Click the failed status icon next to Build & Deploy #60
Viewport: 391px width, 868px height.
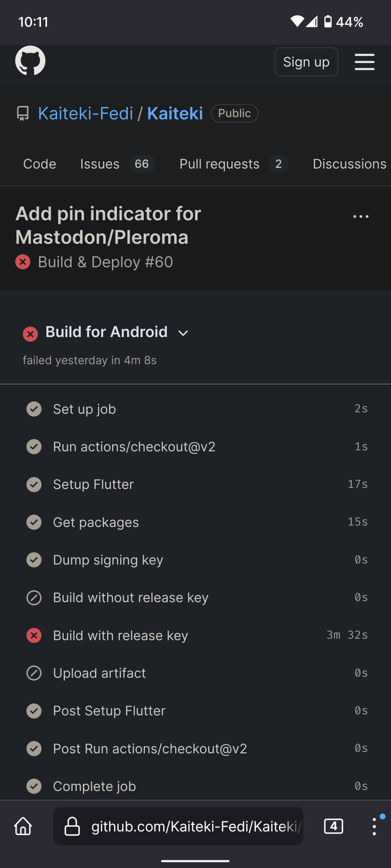click(23, 262)
